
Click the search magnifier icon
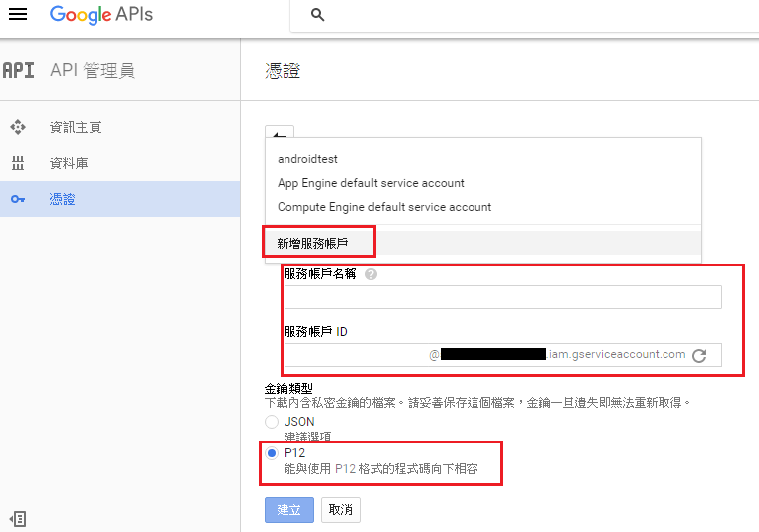[x=317, y=15]
